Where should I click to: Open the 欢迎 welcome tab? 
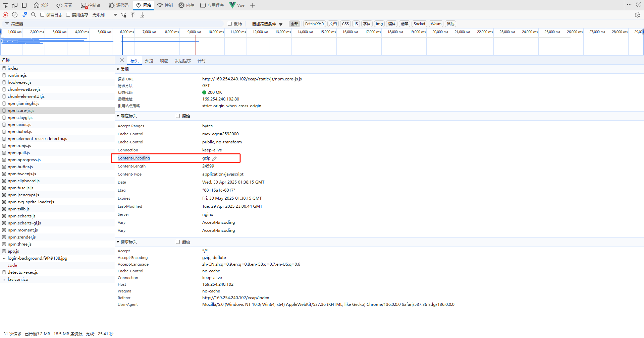(42, 5)
